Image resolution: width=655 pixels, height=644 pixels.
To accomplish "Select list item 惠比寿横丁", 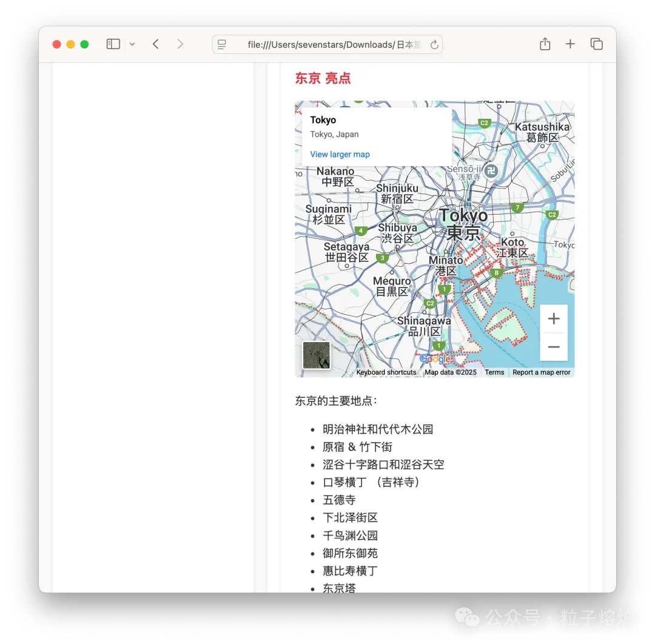I will point(350,571).
